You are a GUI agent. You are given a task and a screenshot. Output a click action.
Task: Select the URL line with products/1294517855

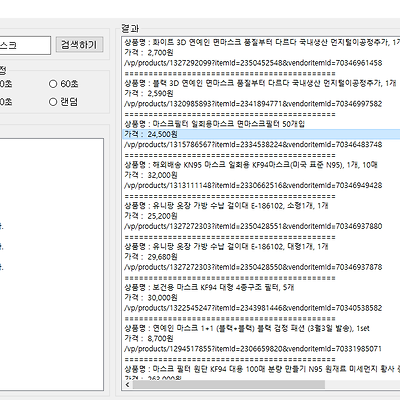pyautogui.click(x=253, y=349)
